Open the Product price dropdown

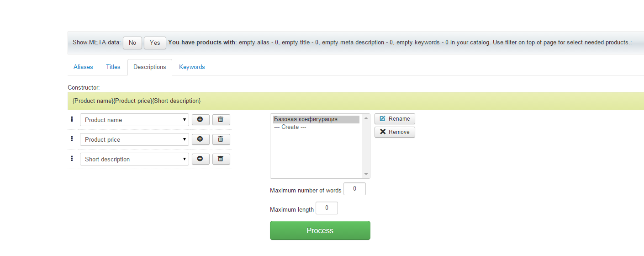point(134,139)
